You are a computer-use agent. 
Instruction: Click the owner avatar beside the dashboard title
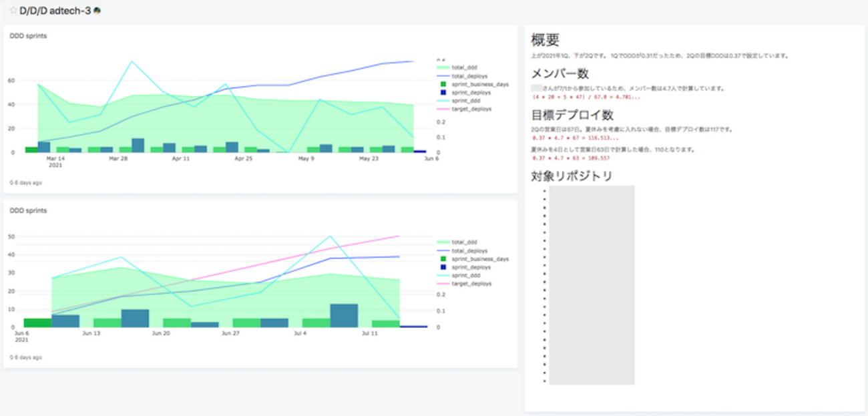tap(97, 11)
